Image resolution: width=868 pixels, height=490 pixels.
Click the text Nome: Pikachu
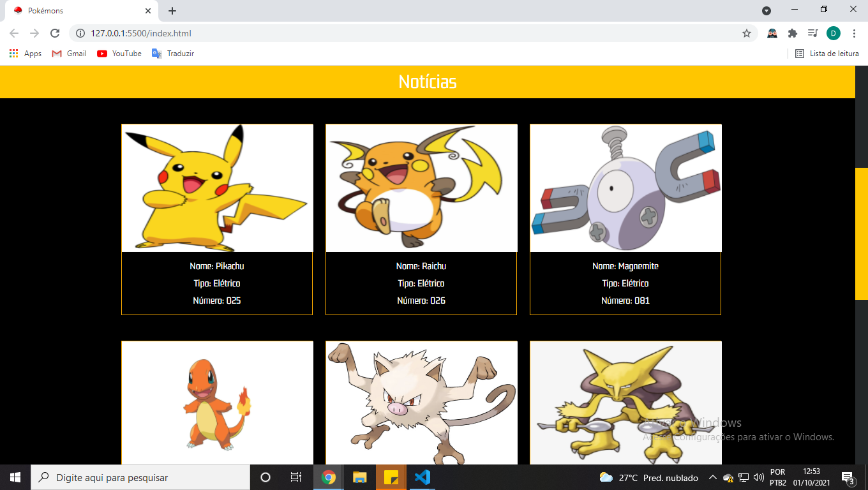[217, 266]
